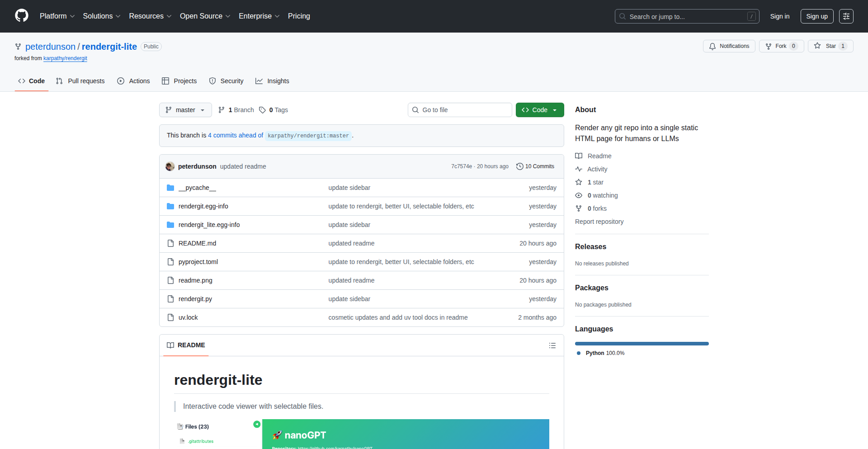Open the karpathy/rendergit fork source link
This screenshot has width=868, height=449.
click(65, 58)
